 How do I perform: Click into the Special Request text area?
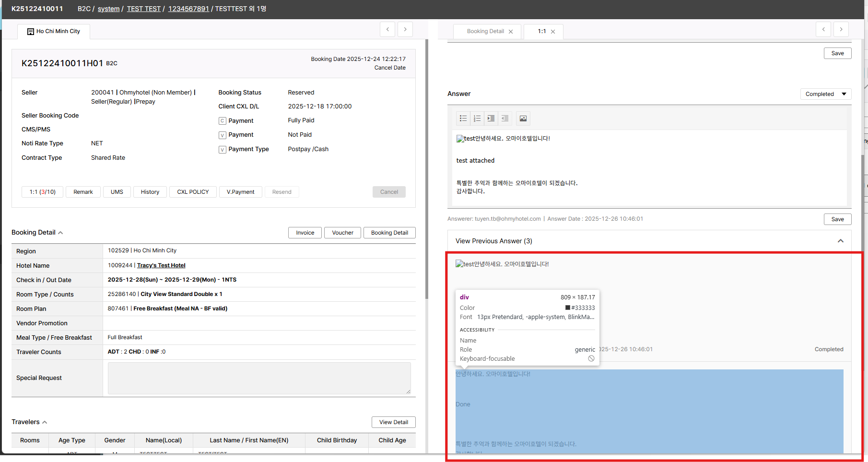[259, 378]
